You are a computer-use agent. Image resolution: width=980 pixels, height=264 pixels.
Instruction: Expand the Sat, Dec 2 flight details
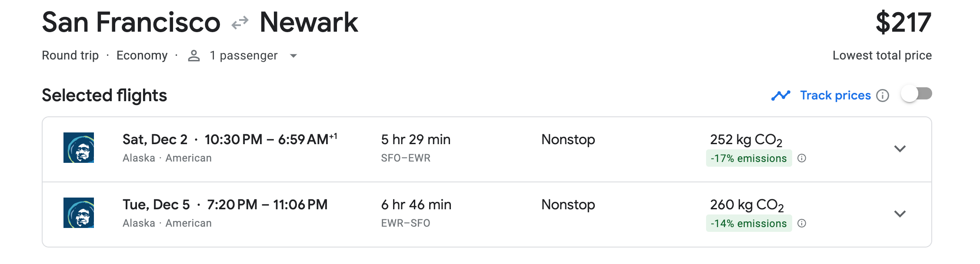click(x=900, y=148)
